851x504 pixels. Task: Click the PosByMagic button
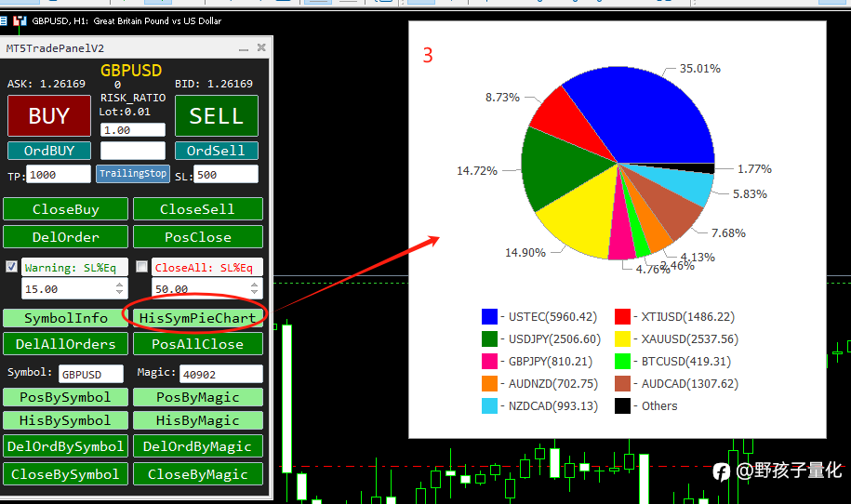[197, 397]
